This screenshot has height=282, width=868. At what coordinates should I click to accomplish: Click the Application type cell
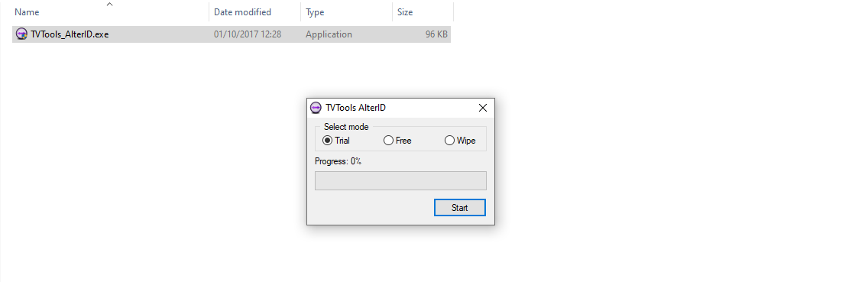[x=329, y=34]
